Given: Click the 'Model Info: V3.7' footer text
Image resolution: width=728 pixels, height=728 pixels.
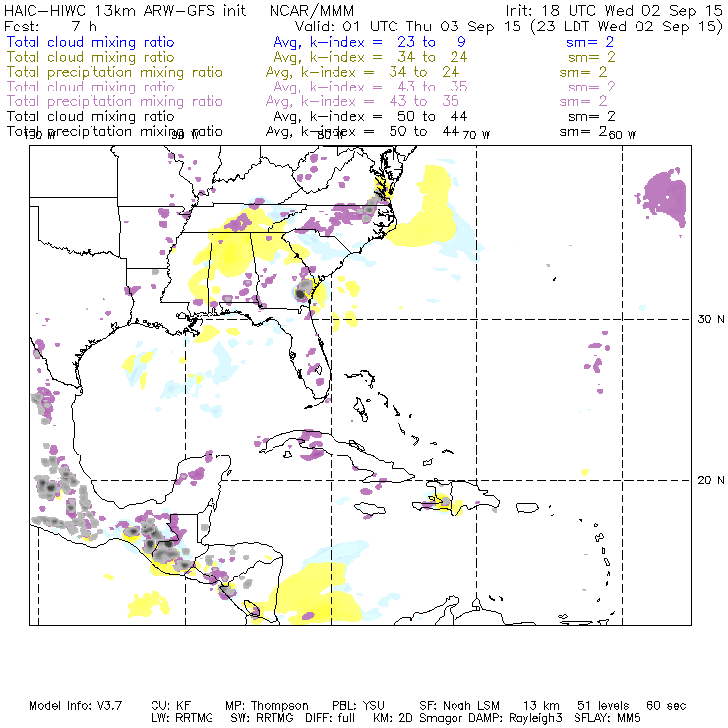Looking at the screenshot, I should (x=76, y=706).
